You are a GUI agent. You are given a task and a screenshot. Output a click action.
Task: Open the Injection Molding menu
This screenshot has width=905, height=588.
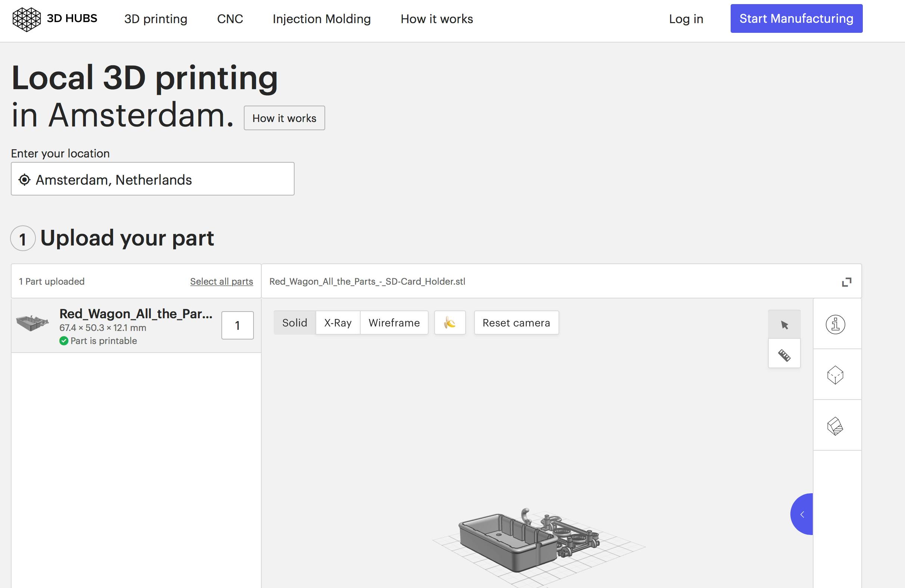point(321,19)
